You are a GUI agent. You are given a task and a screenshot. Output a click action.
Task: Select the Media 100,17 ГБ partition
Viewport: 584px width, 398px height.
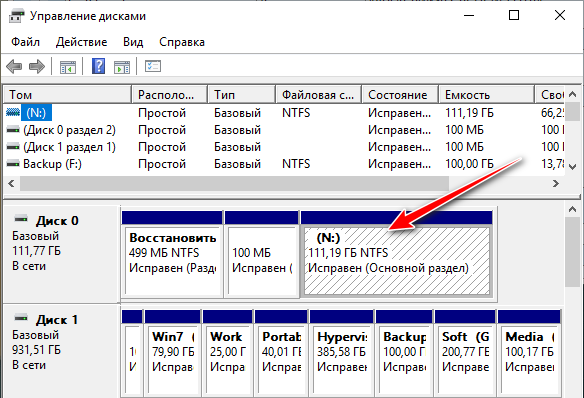click(x=529, y=353)
